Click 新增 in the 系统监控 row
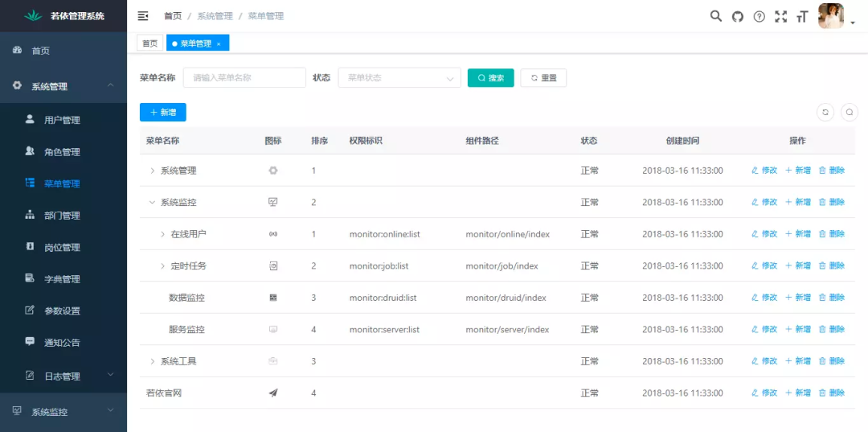The width and height of the screenshot is (868, 432). [798, 202]
